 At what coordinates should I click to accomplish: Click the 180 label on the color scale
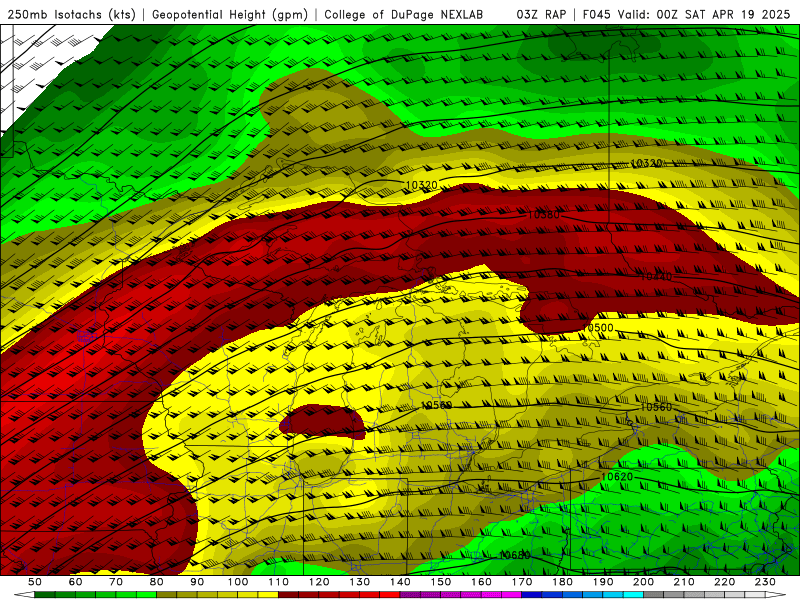pos(562,582)
